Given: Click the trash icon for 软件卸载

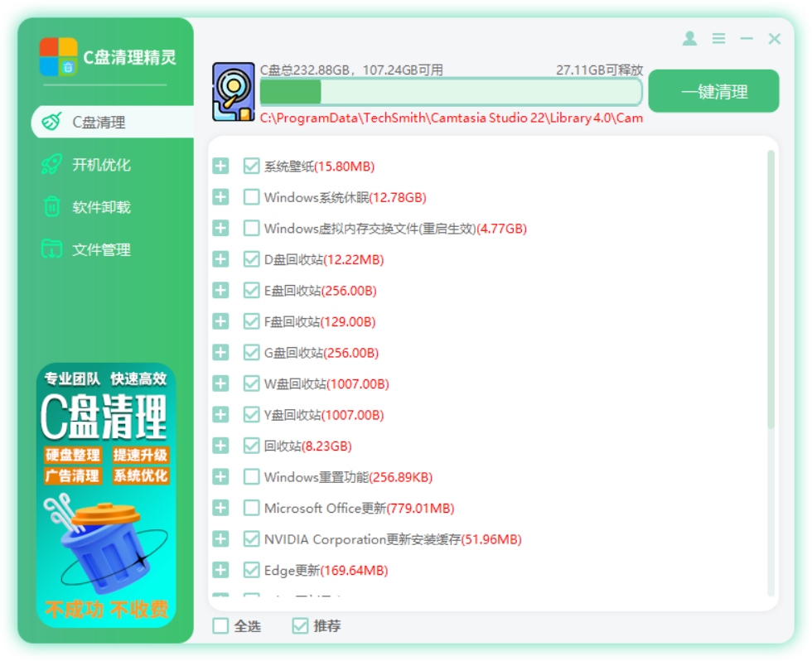Looking at the screenshot, I should point(51,206).
